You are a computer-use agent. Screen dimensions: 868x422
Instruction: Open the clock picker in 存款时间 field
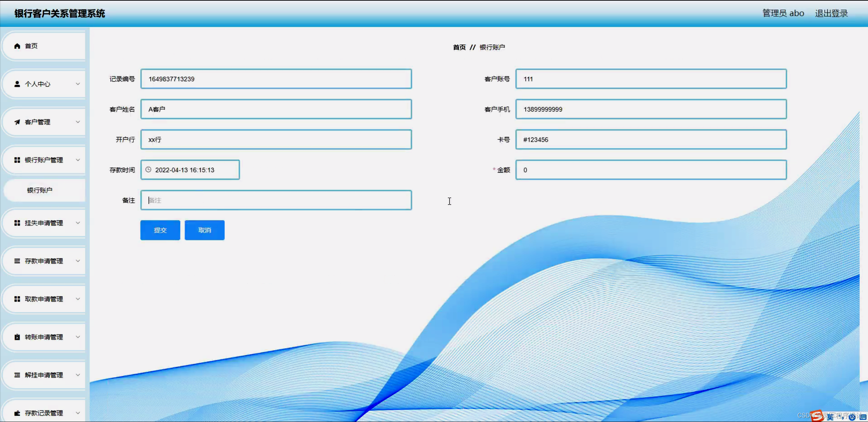[x=149, y=170]
